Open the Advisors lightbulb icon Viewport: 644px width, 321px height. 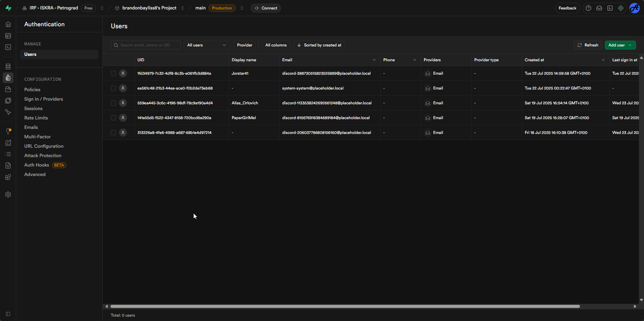pos(8,131)
